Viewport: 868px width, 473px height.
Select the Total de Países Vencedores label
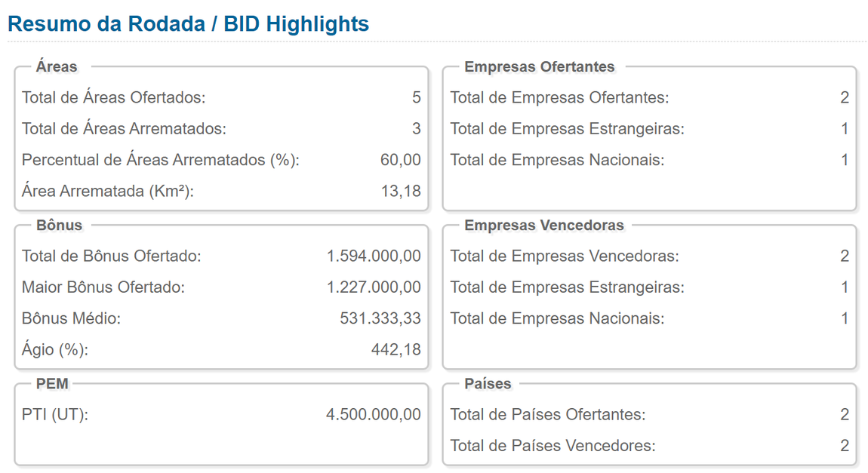pyautogui.click(x=553, y=445)
